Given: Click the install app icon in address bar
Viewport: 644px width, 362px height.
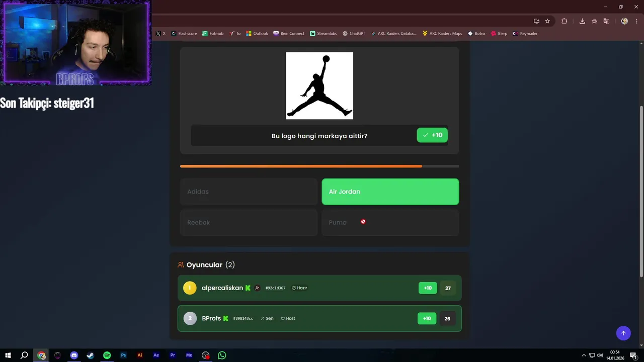Looking at the screenshot, I should point(536,21).
